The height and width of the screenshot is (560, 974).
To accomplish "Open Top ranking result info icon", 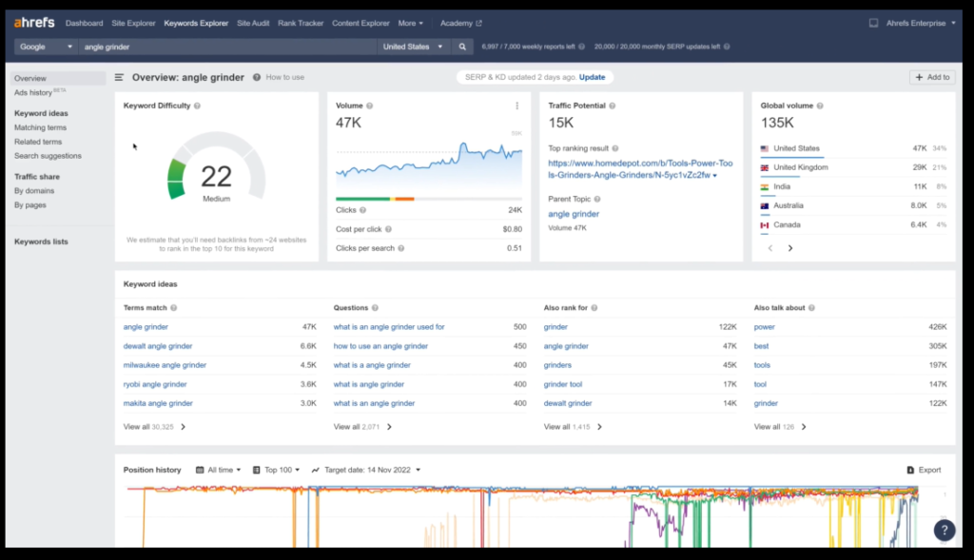I will click(x=615, y=149).
